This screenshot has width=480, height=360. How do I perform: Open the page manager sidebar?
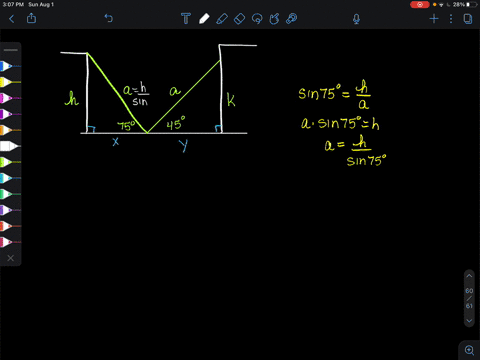pyautogui.click(x=468, y=19)
